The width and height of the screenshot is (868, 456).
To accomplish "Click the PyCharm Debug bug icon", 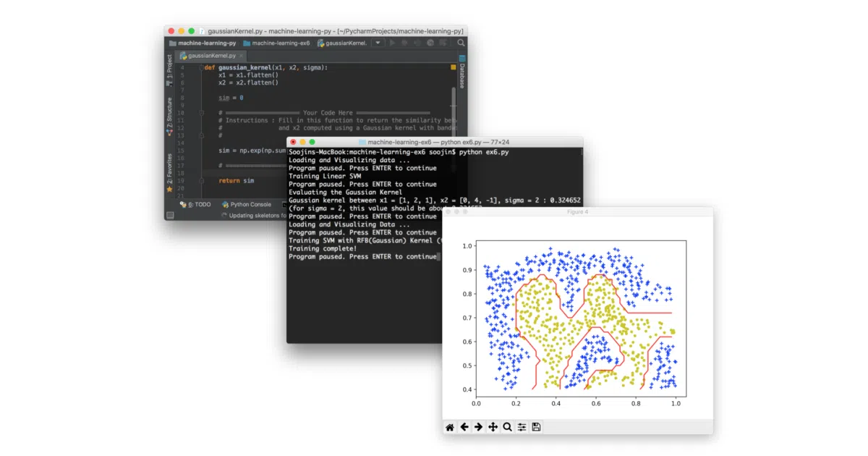I will click(x=404, y=43).
